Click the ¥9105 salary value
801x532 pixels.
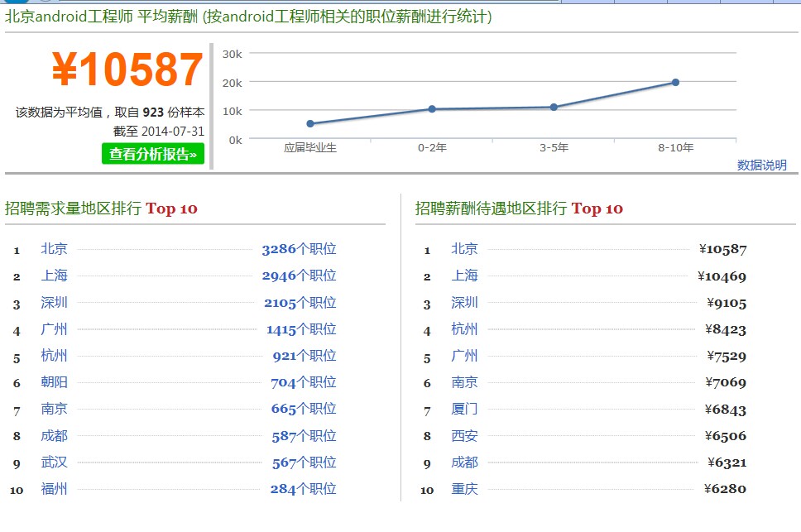727,303
